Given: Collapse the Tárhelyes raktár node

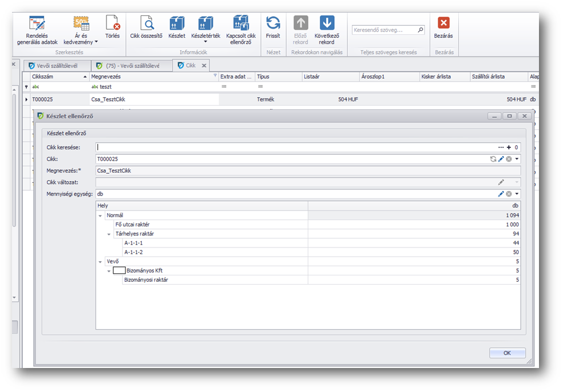Looking at the screenshot, I should point(109,234).
